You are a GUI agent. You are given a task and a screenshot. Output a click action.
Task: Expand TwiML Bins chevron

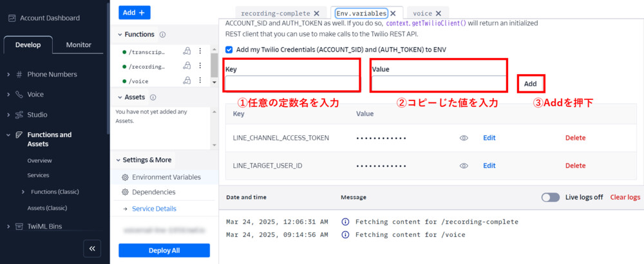(x=8, y=226)
